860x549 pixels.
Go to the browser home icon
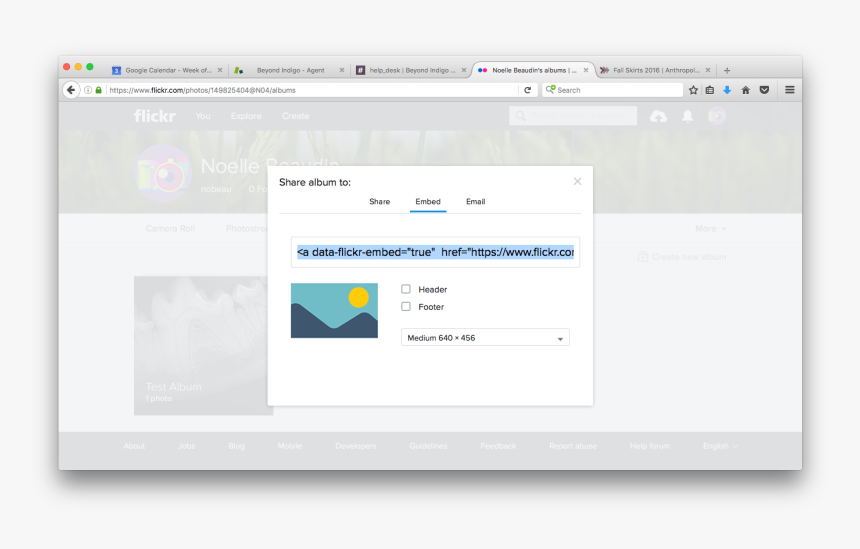pyautogui.click(x=745, y=90)
